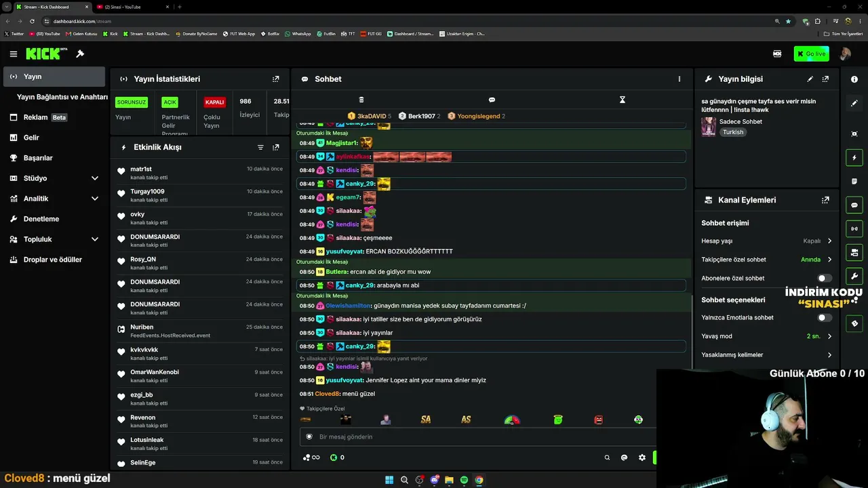868x488 pixels.
Task: Click the emoji icon in the message box
Action: coord(309,436)
